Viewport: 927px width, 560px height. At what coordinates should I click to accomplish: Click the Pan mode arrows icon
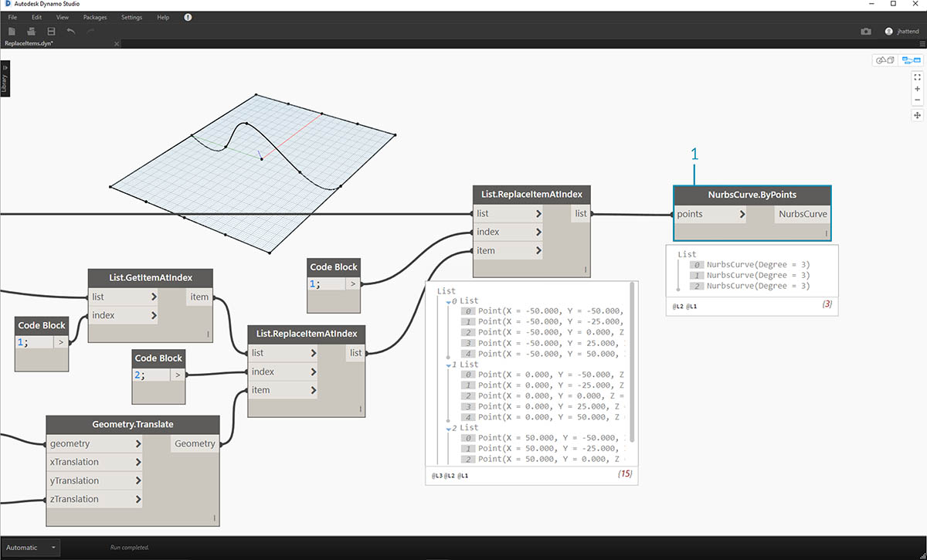click(917, 115)
